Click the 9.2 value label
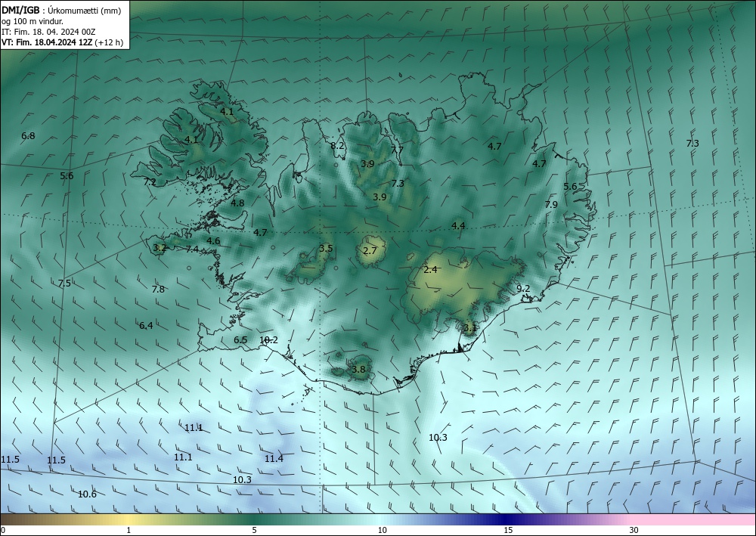 pyautogui.click(x=524, y=289)
